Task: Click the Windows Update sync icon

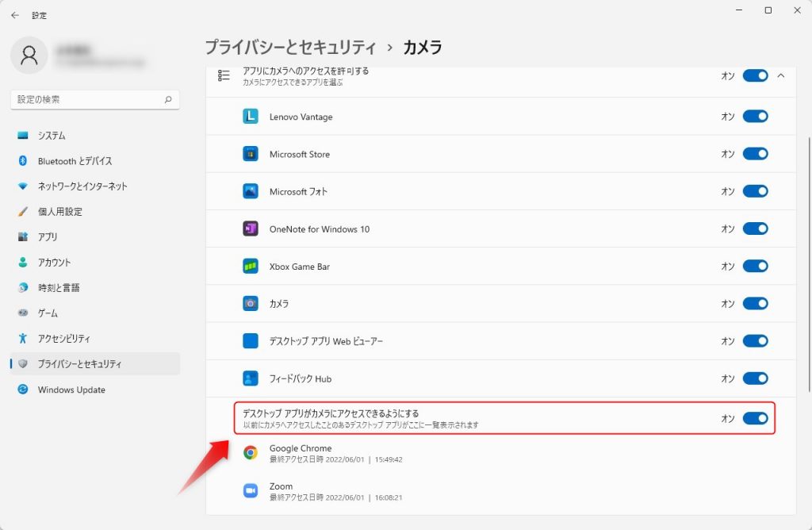Action: coord(23,389)
